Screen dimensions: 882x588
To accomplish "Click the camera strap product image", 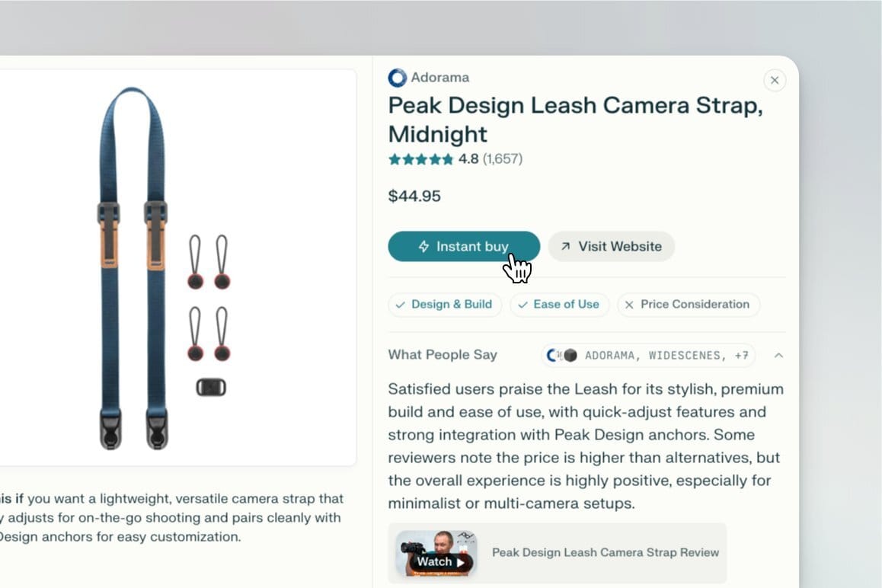I will 163,268.
